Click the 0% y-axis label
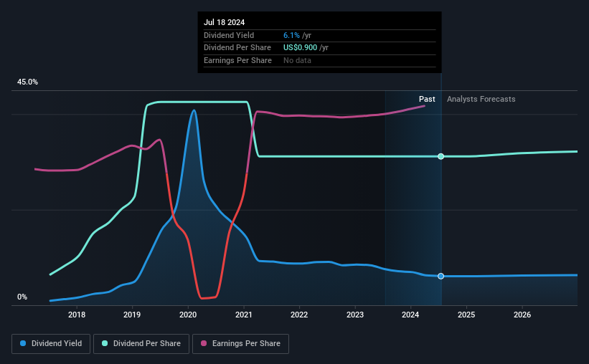This screenshot has height=364, width=589. (22, 297)
